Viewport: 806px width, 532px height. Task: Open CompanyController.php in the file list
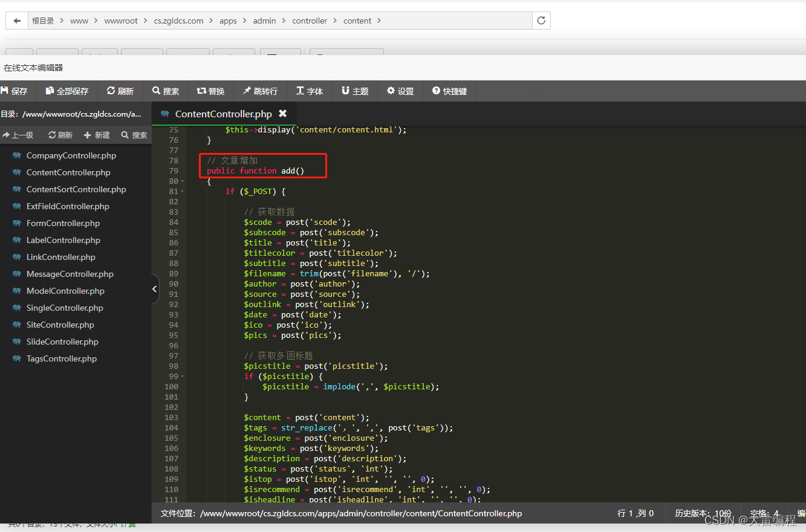[x=71, y=155]
